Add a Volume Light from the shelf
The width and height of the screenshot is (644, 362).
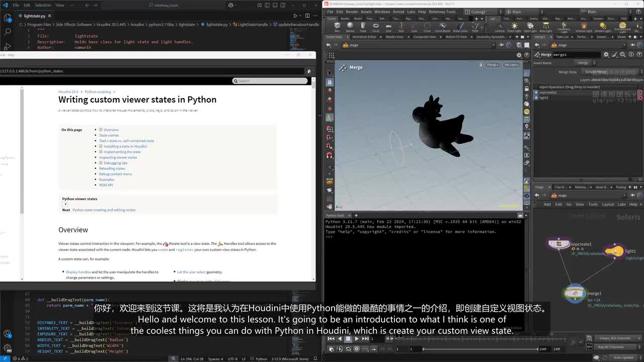pos(584,27)
